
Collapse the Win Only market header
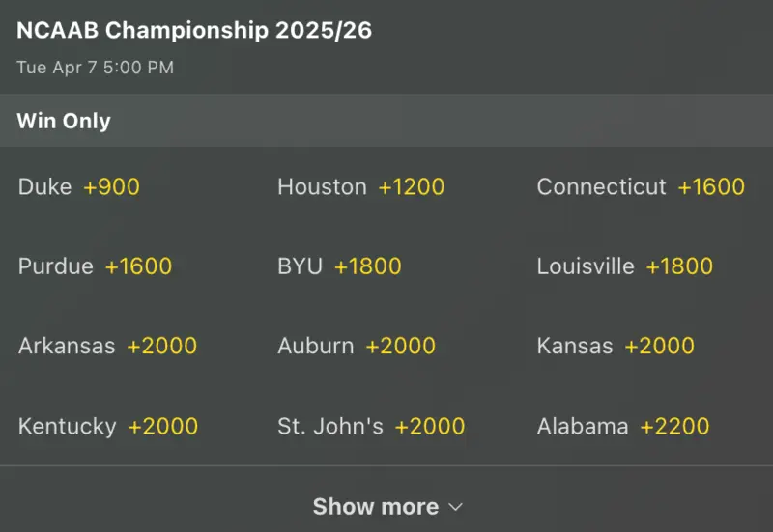(64, 121)
